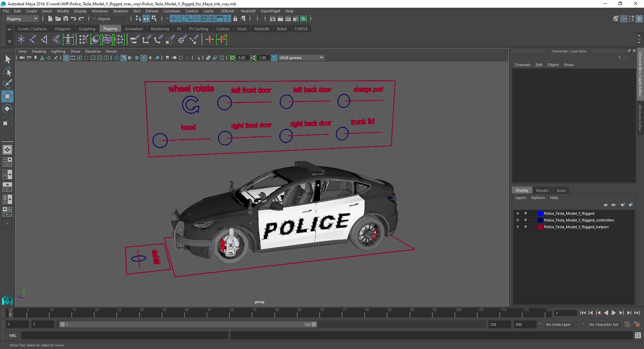The width and height of the screenshot is (644, 349).
Task: Click the lock selection icon
Action: point(235,19)
